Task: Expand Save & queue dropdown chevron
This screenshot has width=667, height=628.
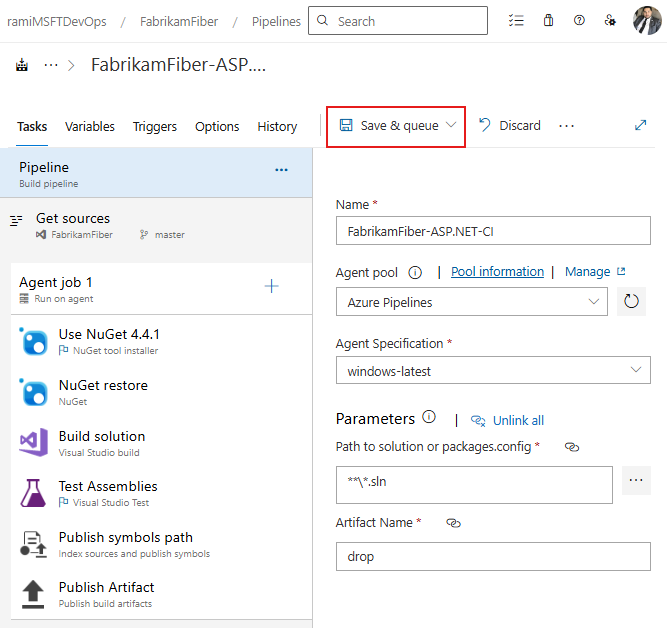Action: [x=451, y=125]
